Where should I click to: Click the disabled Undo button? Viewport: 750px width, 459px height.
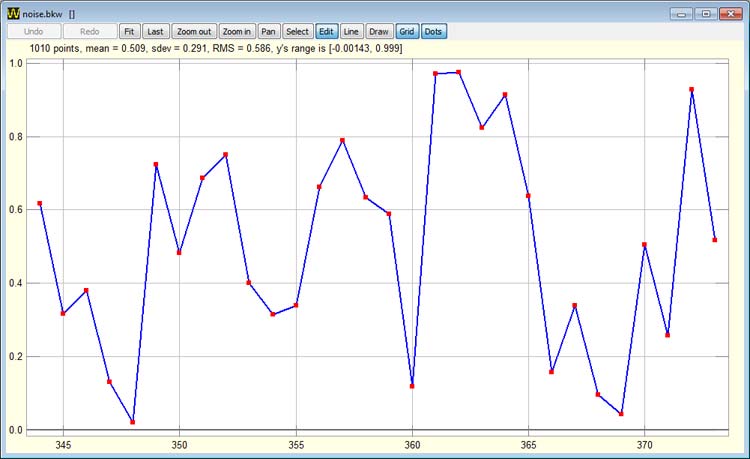[34, 32]
